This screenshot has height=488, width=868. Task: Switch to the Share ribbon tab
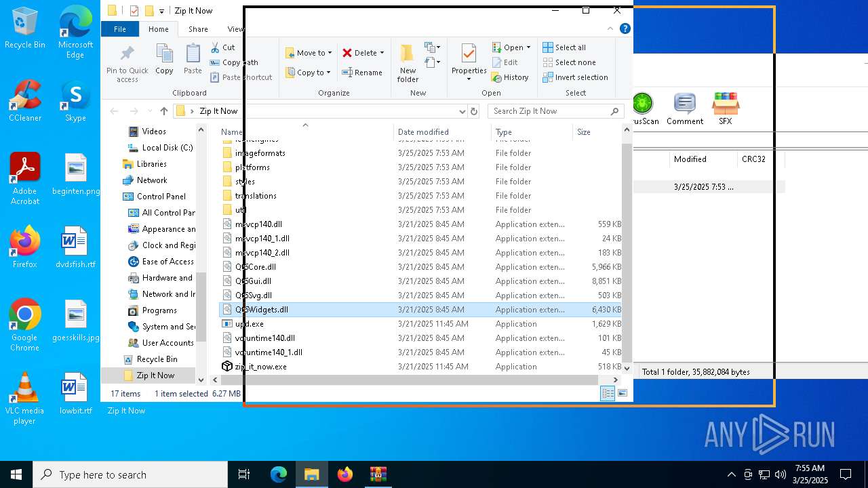coord(198,29)
